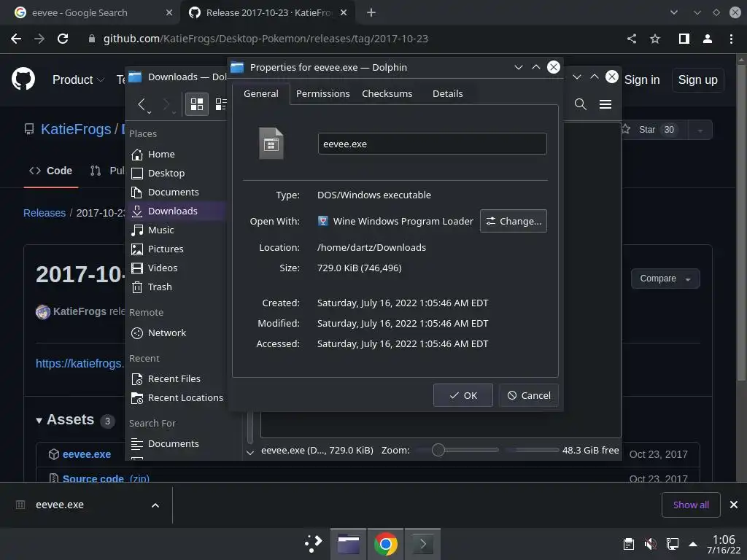Show Recent Files in Dolphin
The width and height of the screenshot is (747, 560).
click(x=175, y=379)
